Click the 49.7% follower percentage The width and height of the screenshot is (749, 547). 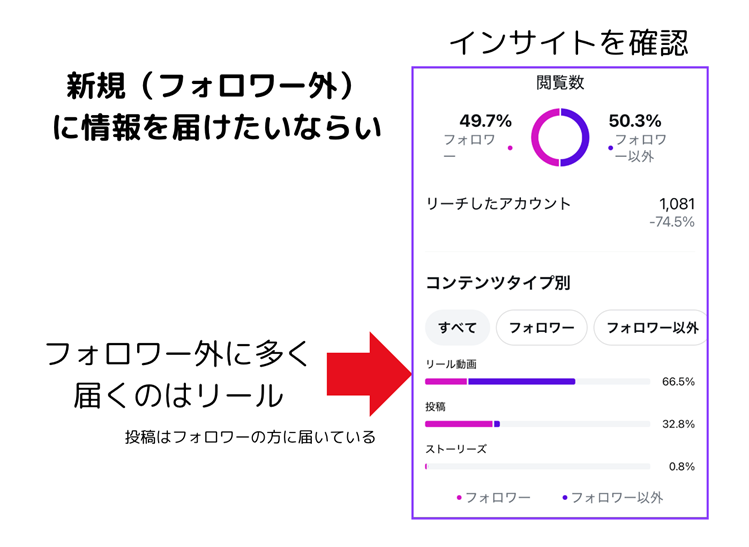click(486, 121)
